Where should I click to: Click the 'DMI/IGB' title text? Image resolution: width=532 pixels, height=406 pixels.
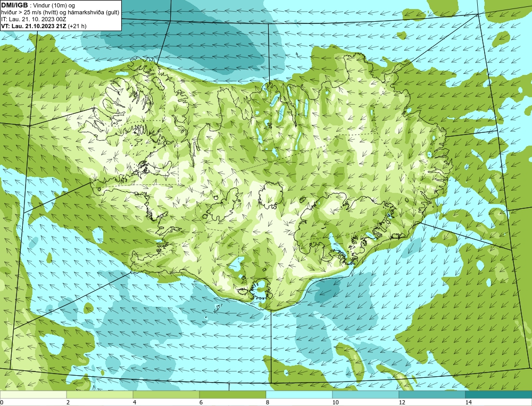[x=14, y=5]
